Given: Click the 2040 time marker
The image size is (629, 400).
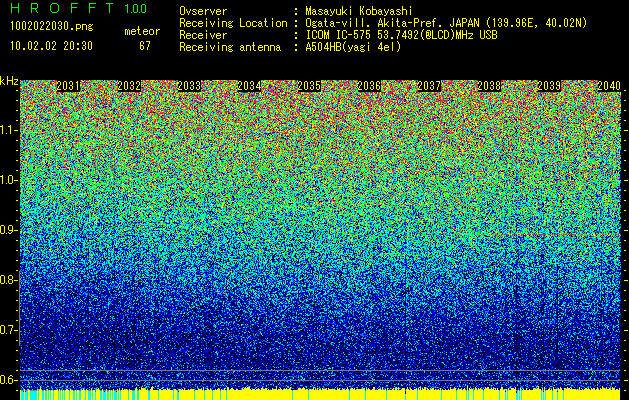Looking at the screenshot, I should (609, 86).
